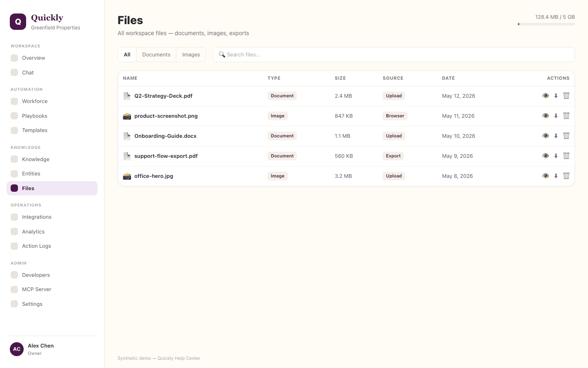Click the Export source badge for support-flow-export.pdf
The image size is (588, 368).
pyautogui.click(x=393, y=156)
